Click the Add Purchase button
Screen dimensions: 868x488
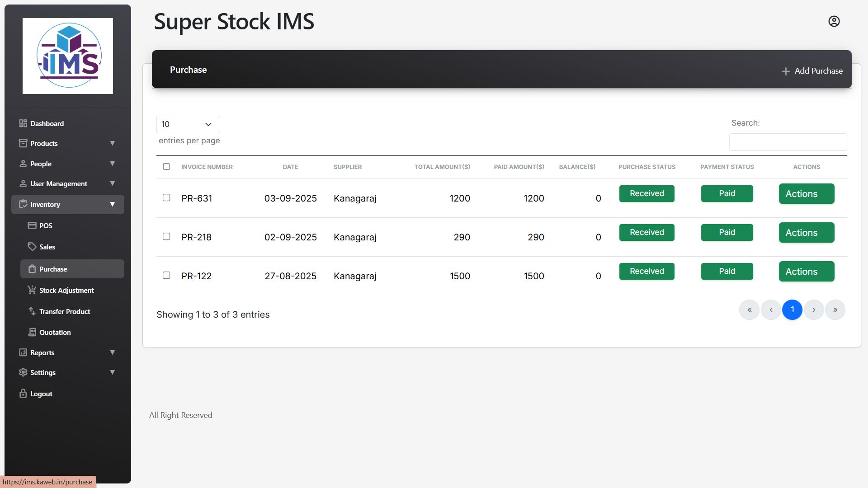(x=812, y=71)
